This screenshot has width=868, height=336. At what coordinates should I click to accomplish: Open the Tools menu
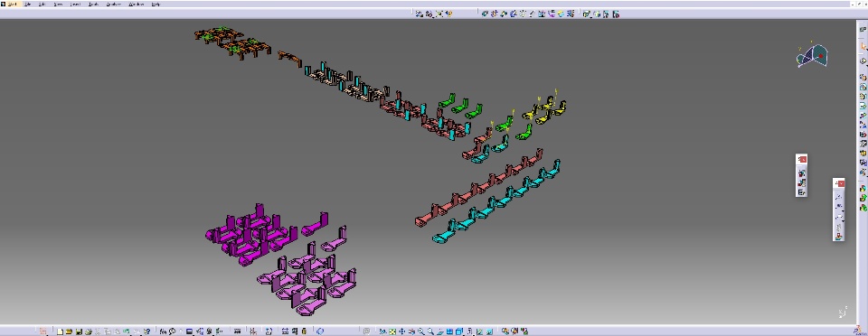coord(93,4)
